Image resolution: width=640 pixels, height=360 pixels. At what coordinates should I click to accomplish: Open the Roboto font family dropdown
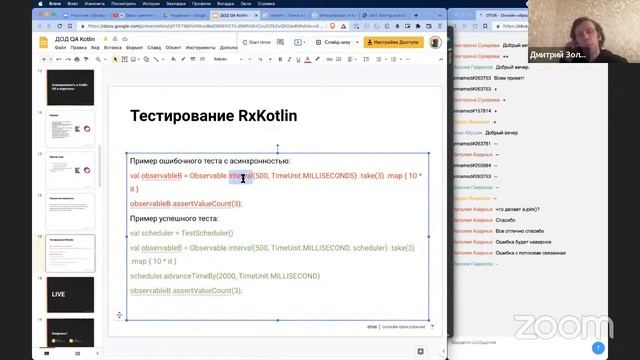pyautogui.click(x=228, y=60)
